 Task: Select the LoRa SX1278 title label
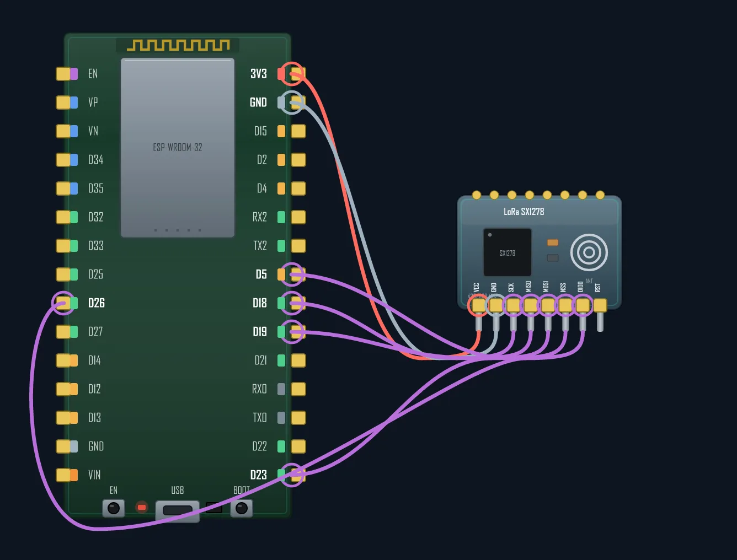click(x=524, y=212)
